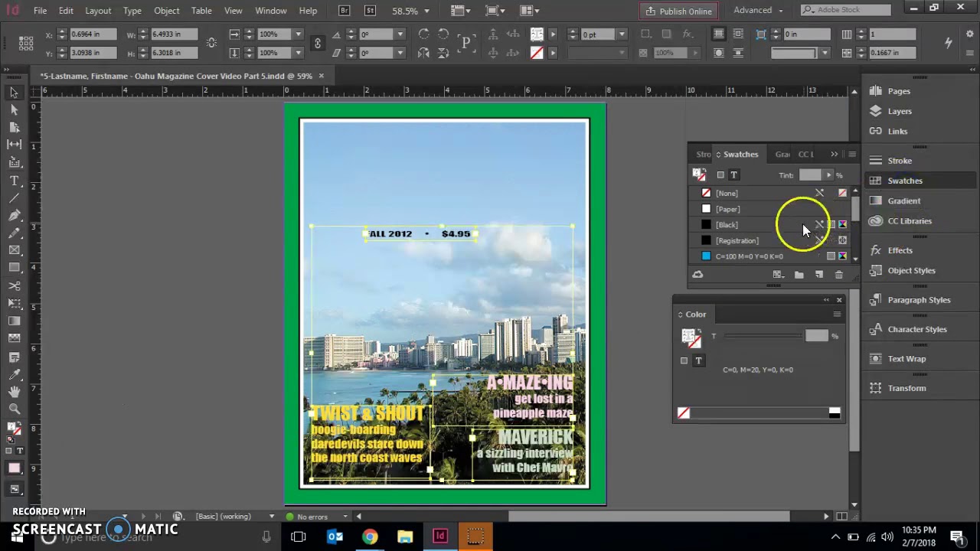The image size is (980, 551).
Task: Select the Gradient Swatch tool
Action: (14, 321)
